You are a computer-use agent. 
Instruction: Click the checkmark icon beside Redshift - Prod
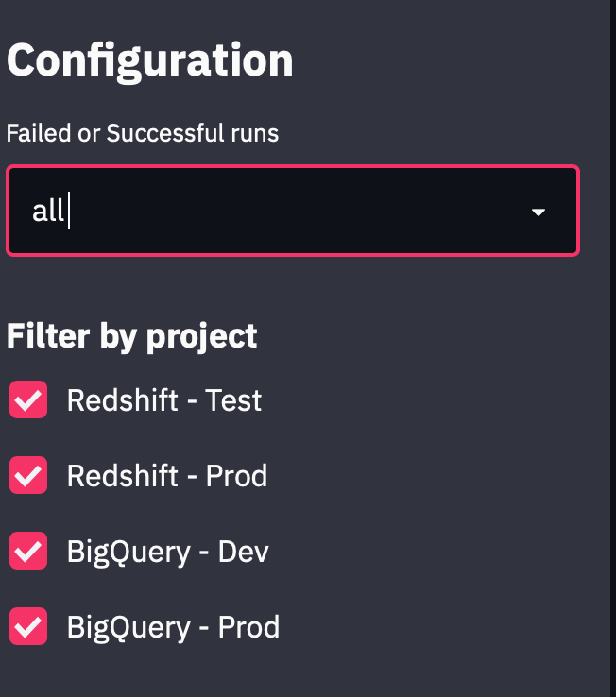point(28,475)
